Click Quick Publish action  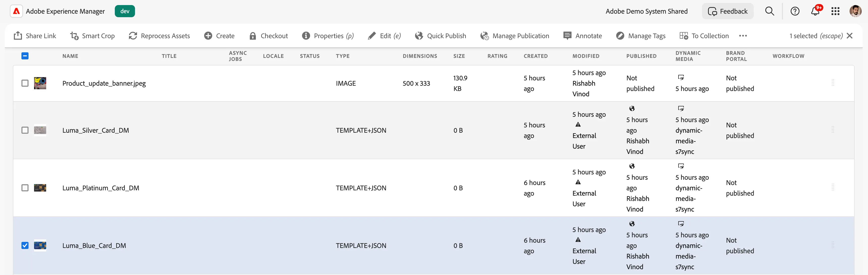pos(441,36)
